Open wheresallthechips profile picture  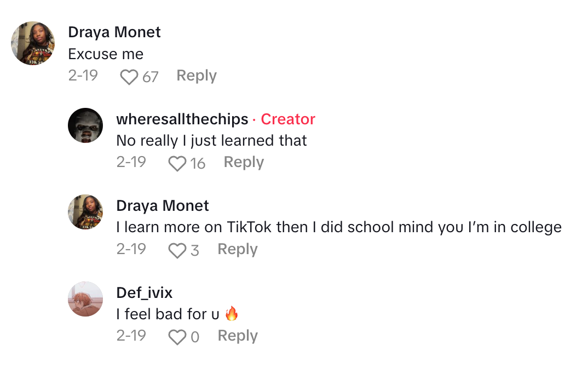tap(85, 125)
